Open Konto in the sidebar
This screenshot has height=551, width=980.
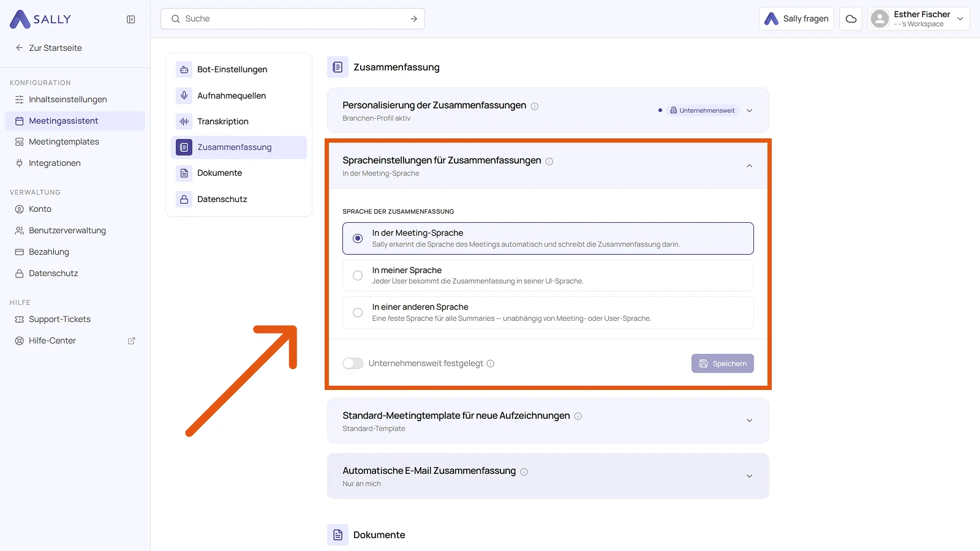pos(75,209)
